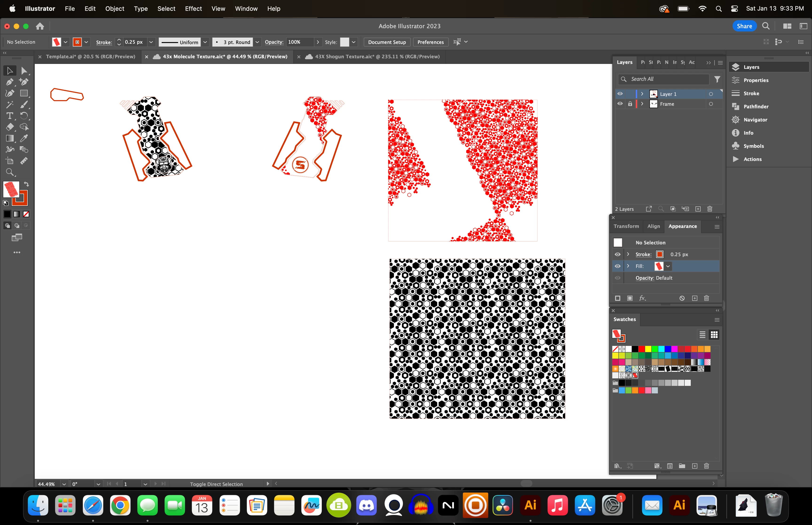The height and width of the screenshot is (525, 812).
Task: Select the Gradient tool
Action: pyautogui.click(x=10, y=138)
